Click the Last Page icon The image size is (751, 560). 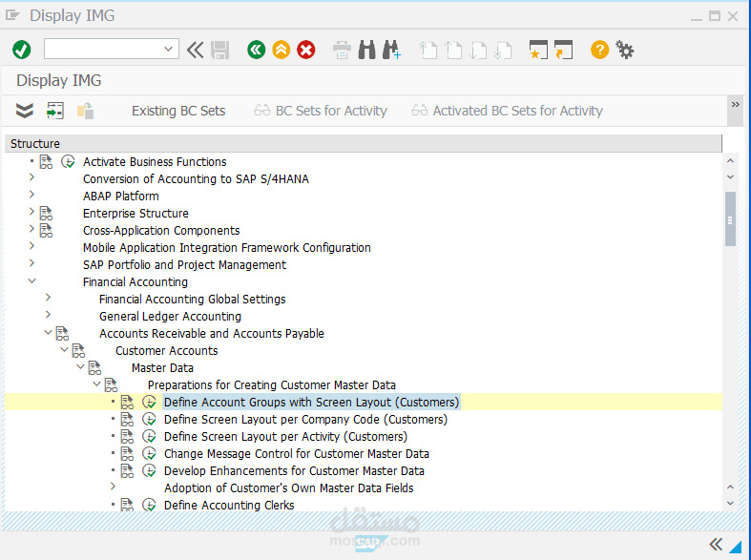[x=503, y=51]
